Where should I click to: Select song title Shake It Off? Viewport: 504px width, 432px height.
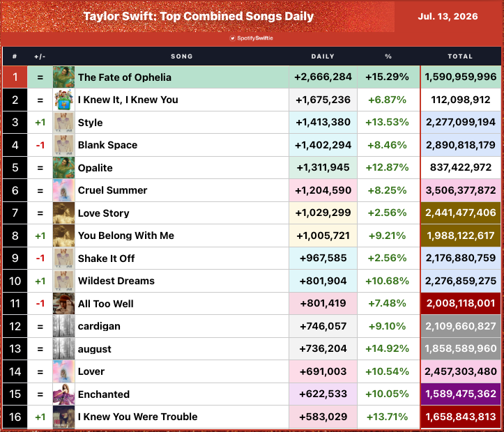tap(106, 259)
